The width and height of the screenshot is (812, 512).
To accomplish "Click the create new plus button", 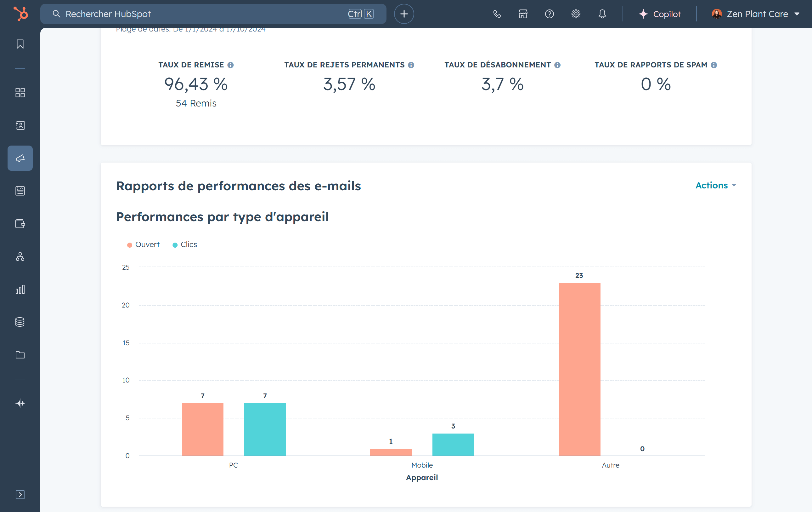I will pos(403,14).
